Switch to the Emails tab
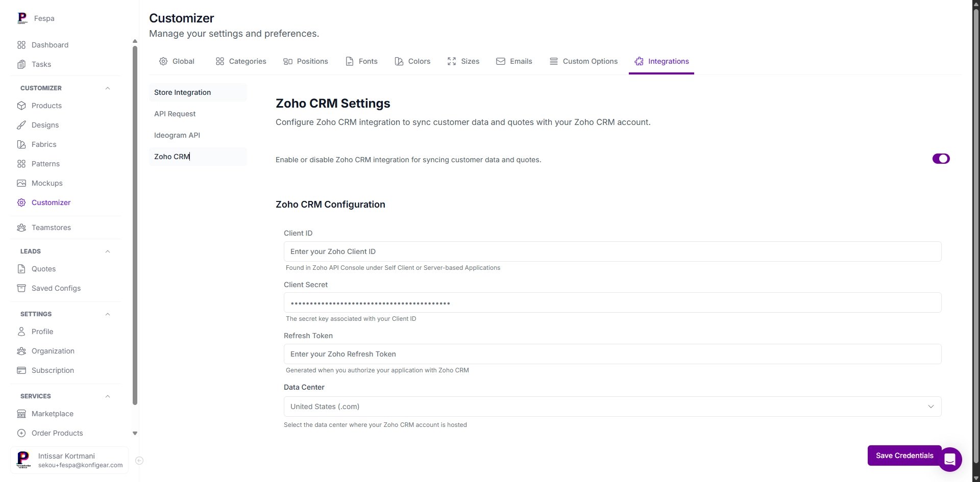980x482 pixels. (x=514, y=61)
